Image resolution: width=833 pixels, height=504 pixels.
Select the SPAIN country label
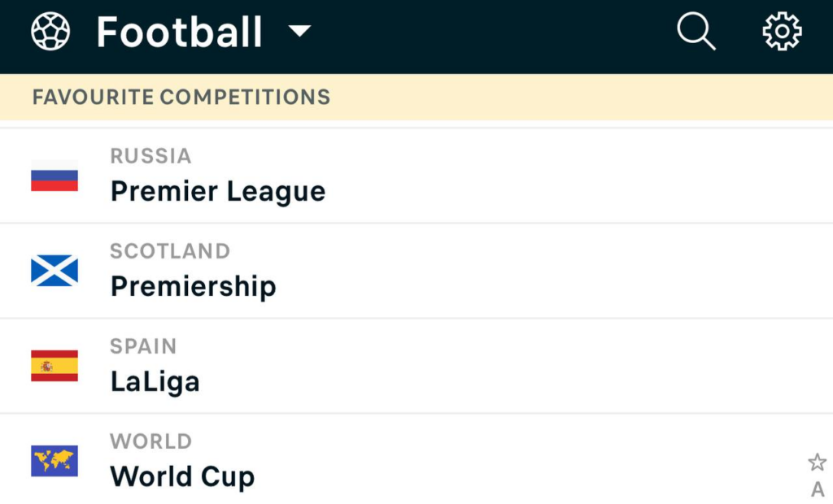[x=143, y=346]
